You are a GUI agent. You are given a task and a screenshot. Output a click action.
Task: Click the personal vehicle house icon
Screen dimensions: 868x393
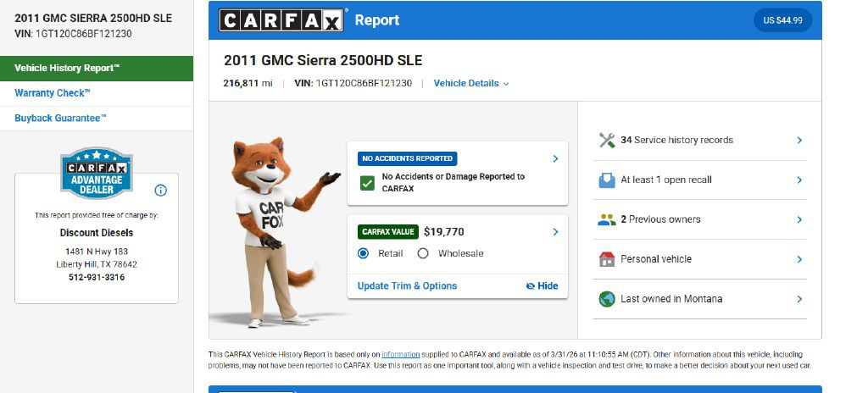(x=606, y=259)
